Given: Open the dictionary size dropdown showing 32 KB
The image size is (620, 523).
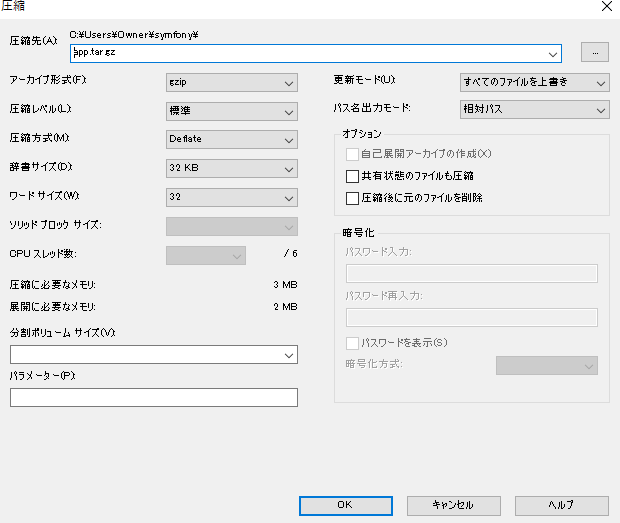Looking at the screenshot, I should tap(232, 168).
